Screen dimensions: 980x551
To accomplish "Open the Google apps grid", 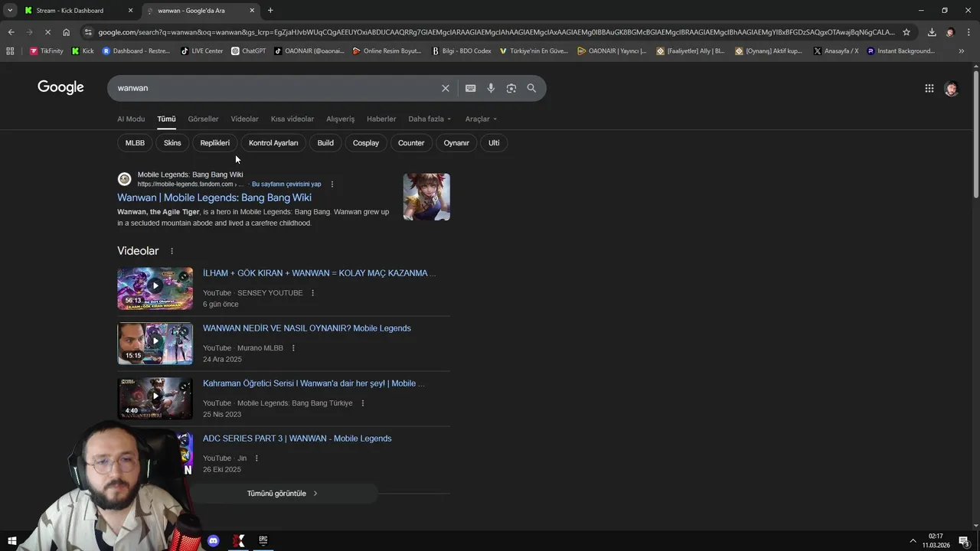I will pos(929,88).
